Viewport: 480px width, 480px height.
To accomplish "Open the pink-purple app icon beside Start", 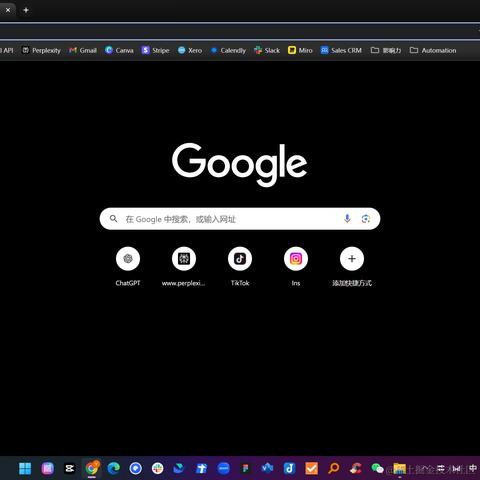I will coord(48,468).
